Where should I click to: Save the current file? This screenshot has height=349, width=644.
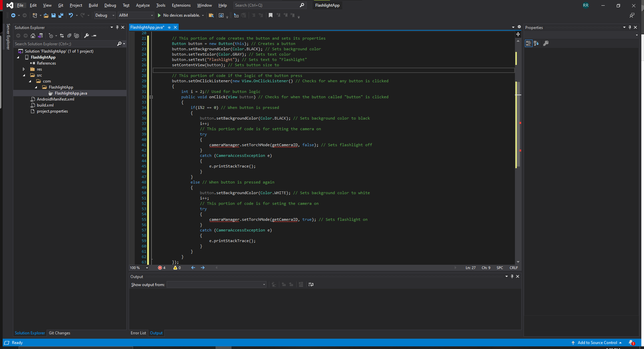coord(54,15)
